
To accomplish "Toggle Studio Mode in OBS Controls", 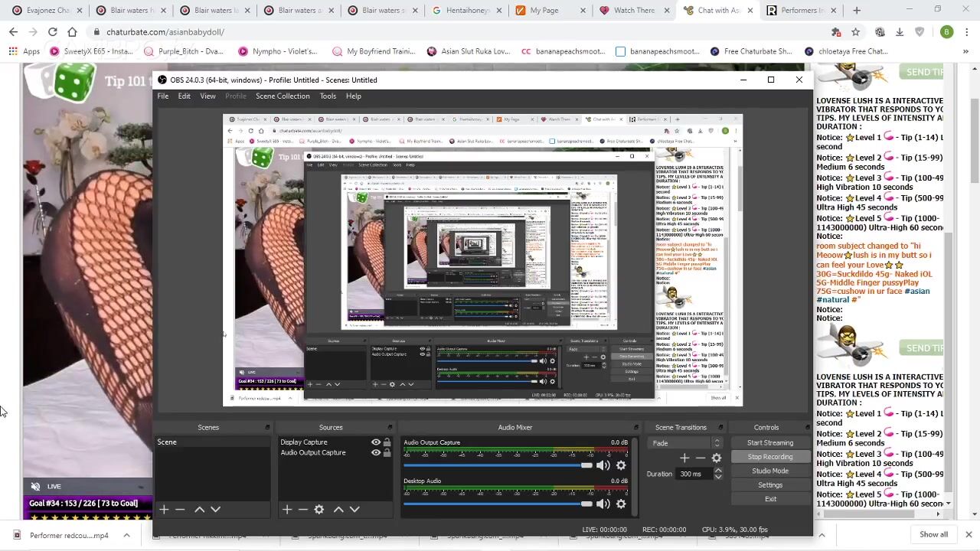I will point(770,471).
